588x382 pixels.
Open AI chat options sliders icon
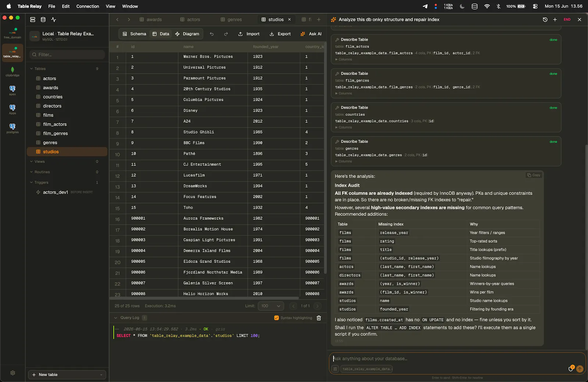point(335,369)
